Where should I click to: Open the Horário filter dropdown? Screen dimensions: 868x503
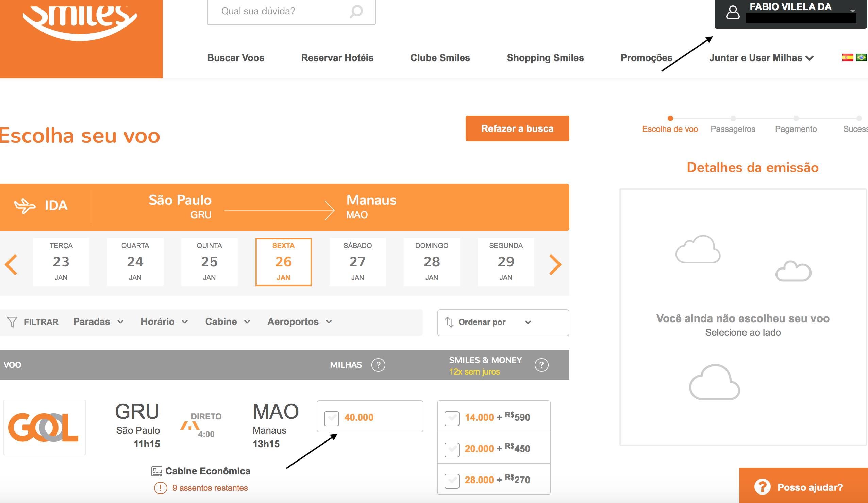164,322
